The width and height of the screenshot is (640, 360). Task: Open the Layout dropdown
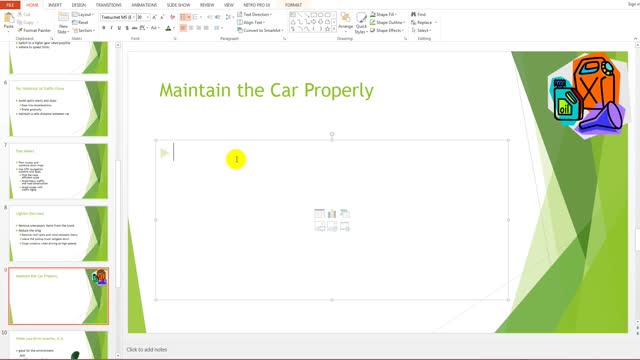[83, 14]
